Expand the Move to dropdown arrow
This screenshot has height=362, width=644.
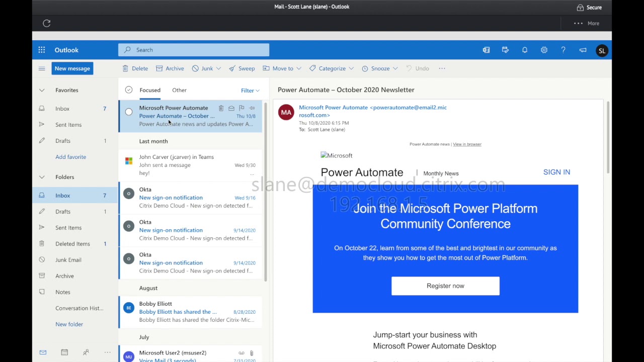coord(299,68)
